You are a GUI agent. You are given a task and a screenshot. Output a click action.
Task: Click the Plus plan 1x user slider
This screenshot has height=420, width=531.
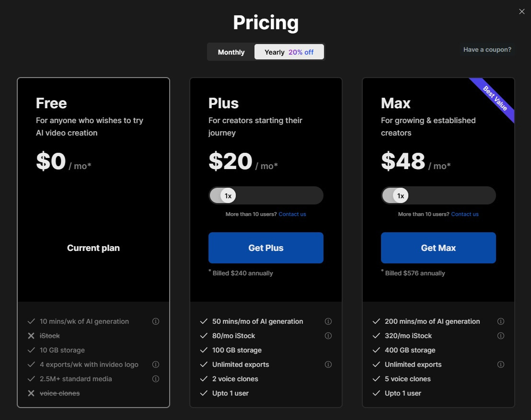point(228,196)
